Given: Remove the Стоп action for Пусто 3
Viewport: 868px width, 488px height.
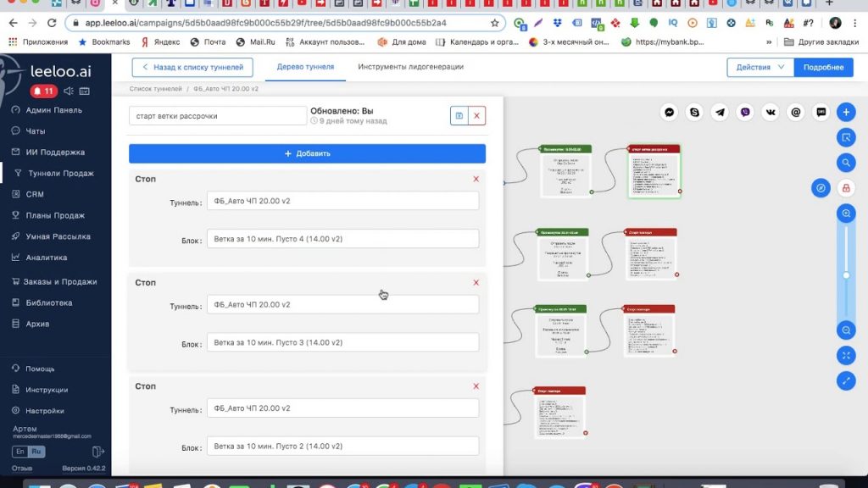Looking at the screenshot, I should pos(476,282).
